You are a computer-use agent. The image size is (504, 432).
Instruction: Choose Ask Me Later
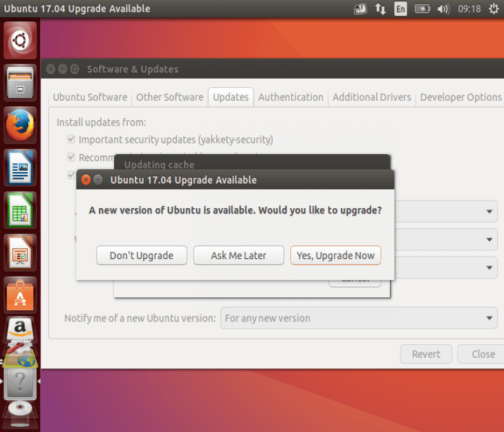click(239, 255)
